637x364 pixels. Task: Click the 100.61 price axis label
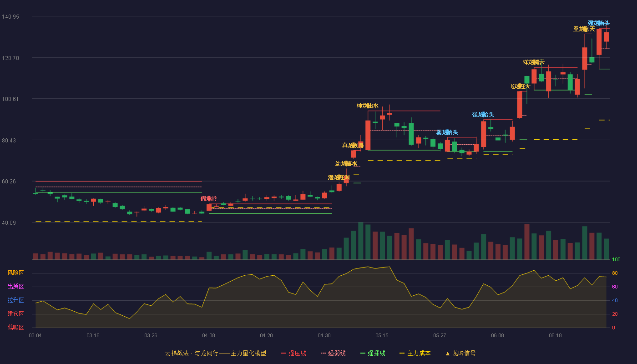point(10,99)
